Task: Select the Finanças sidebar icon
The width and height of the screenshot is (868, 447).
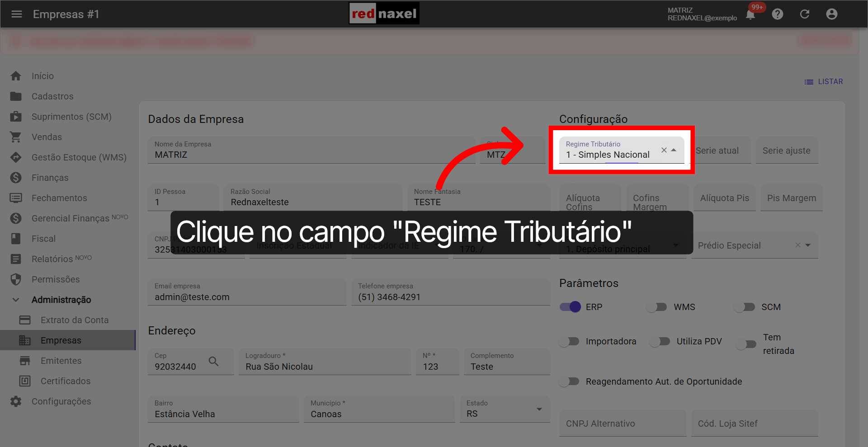Action: (16, 178)
